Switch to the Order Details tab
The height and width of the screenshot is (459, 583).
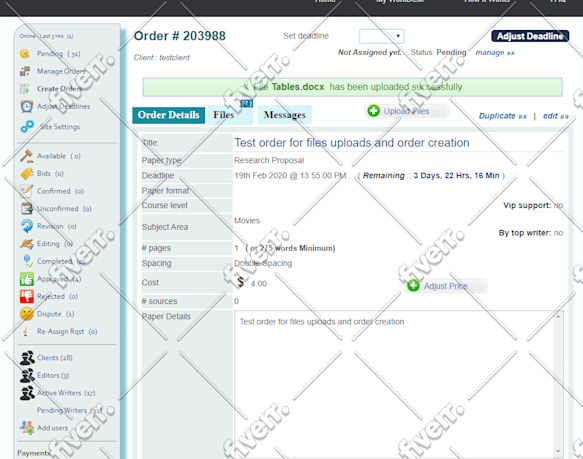[168, 115]
